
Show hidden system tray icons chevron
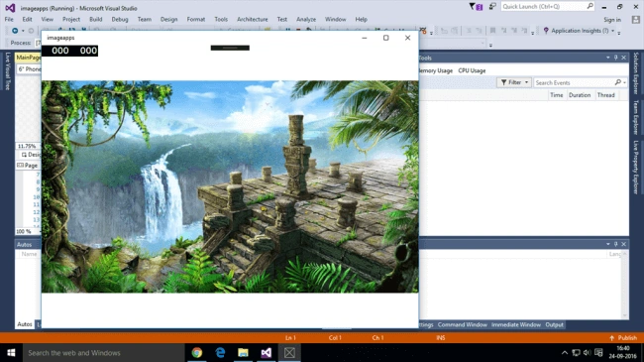click(565, 352)
